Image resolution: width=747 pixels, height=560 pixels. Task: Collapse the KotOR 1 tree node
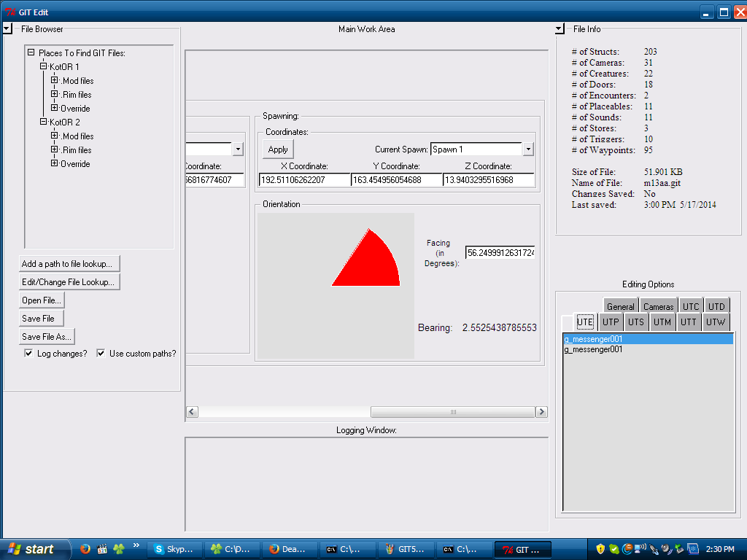click(43, 66)
